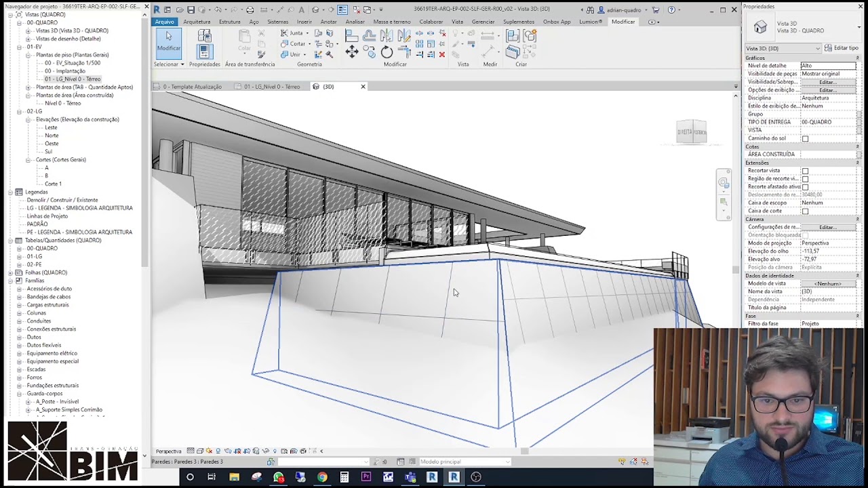
Task: Click the Elevação do olho value field
Action: pyautogui.click(x=828, y=251)
